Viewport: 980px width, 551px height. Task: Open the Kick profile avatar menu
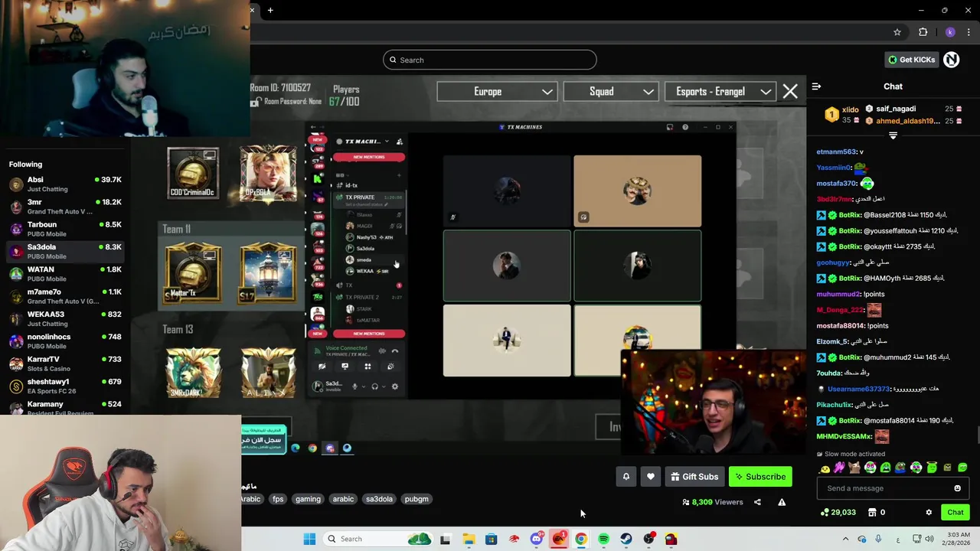click(x=952, y=60)
